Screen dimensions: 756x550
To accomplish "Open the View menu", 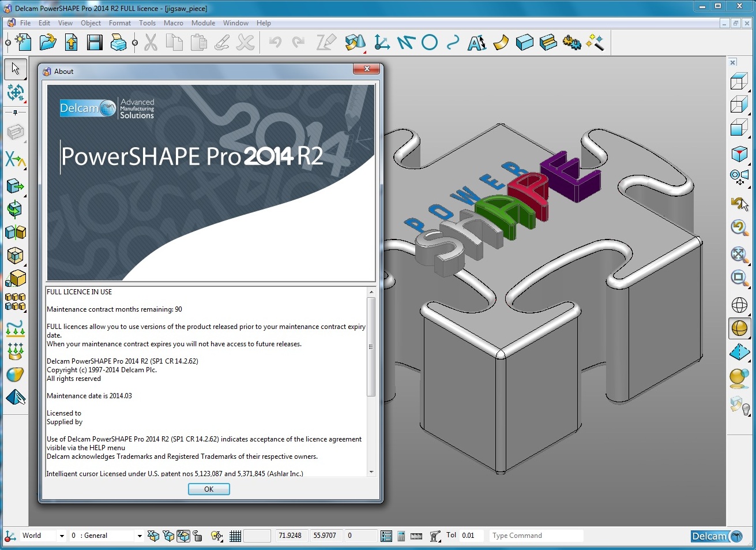I will pos(65,23).
